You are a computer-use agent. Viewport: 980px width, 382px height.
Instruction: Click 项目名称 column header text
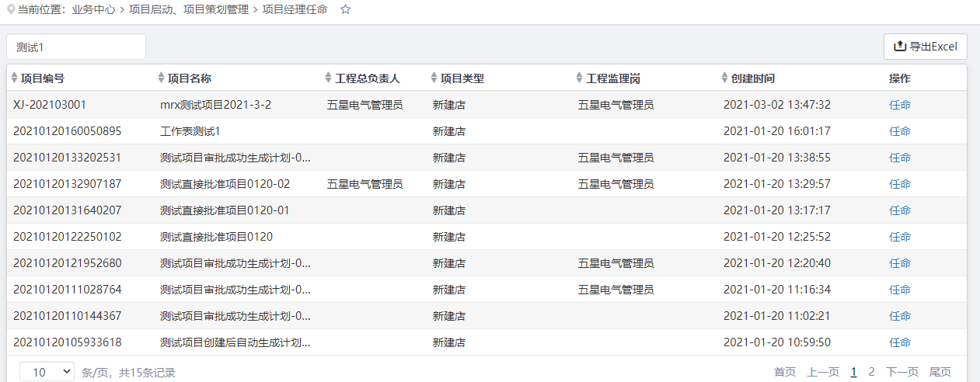point(190,78)
